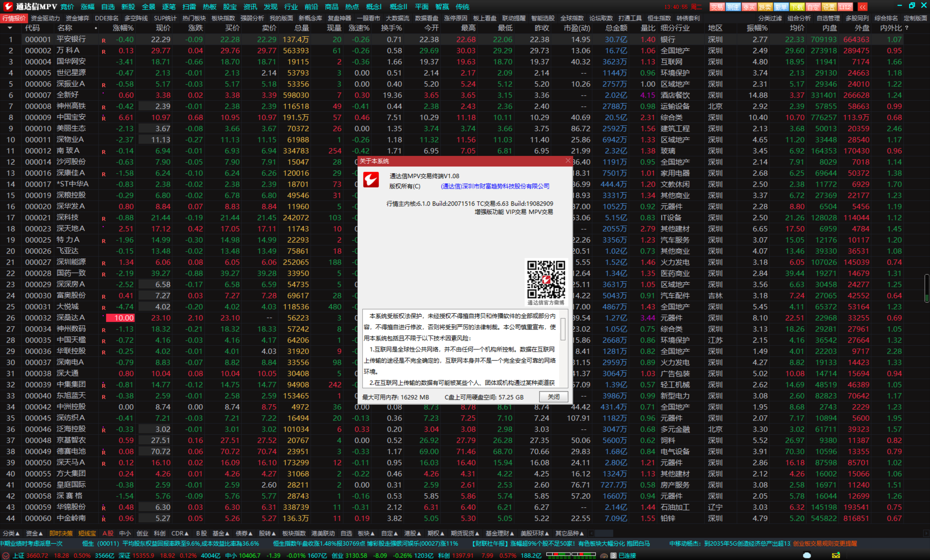The width and height of the screenshot is (930, 560).
Task: Click the 涨买 buy-on-rise button
Action: coord(749,7)
